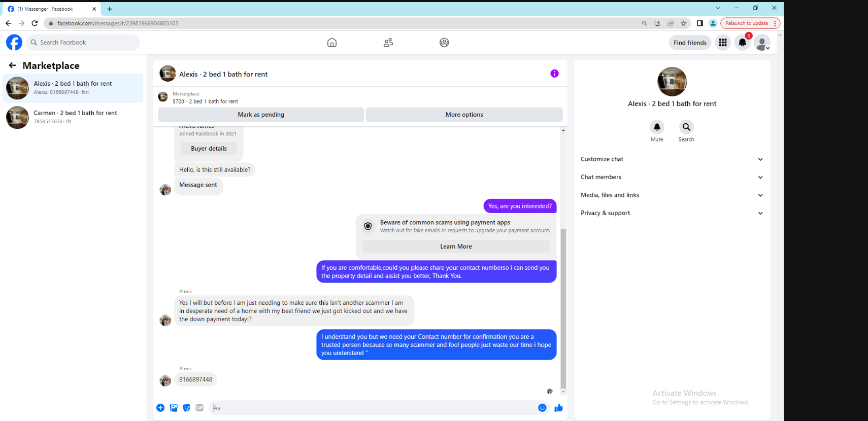Image resolution: width=868 pixels, height=421 pixels.
Task: Select the Alexis conversation in the list
Action: point(73,88)
